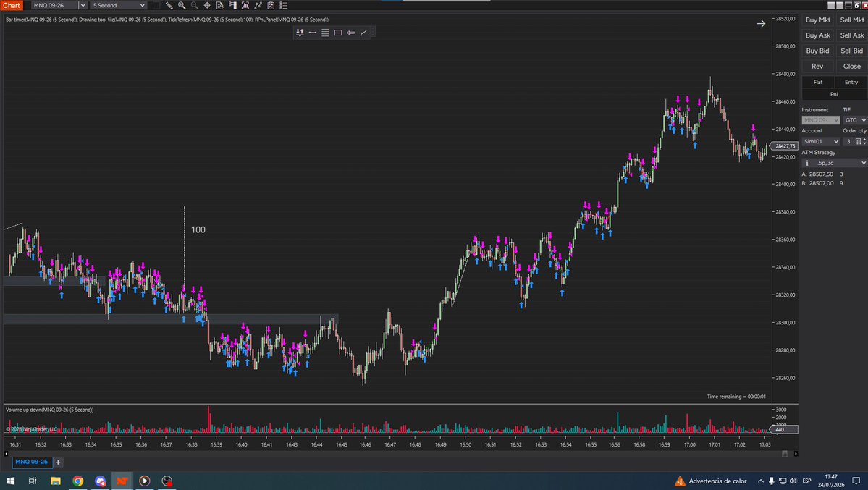Click the right scroll arrow under the chart

coord(796,454)
